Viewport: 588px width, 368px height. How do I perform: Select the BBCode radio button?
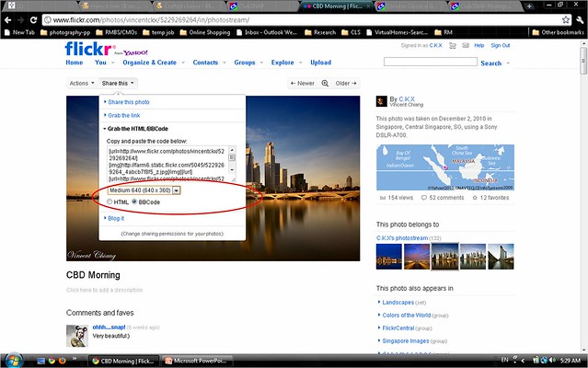[134, 202]
